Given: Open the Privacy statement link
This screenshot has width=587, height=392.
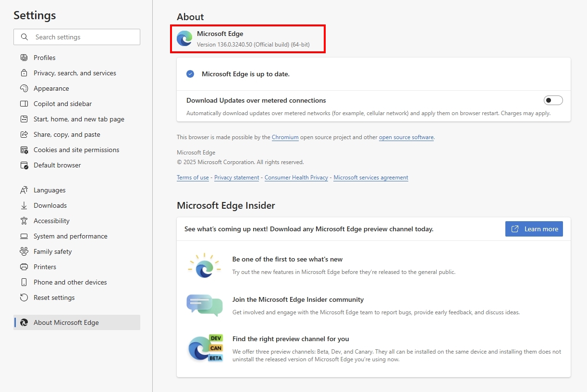Looking at the screenshot, I should point(237,178).
